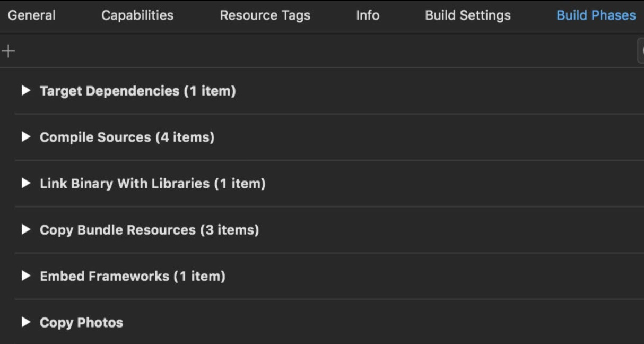Viewport: 644px width, 344px height.
Task: Expand the Copy Bundle Resources triangle
Action: tap(25, 229)
